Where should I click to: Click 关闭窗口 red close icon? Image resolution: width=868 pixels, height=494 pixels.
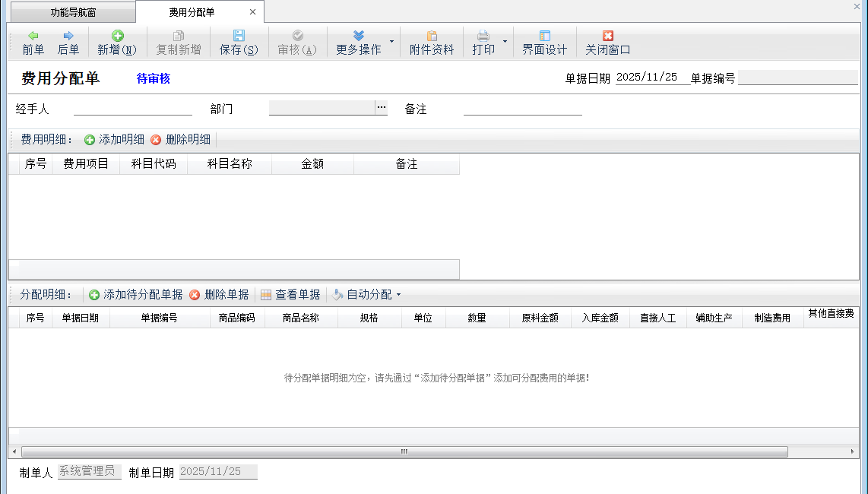pyautogui.click(x=607, y=36)
